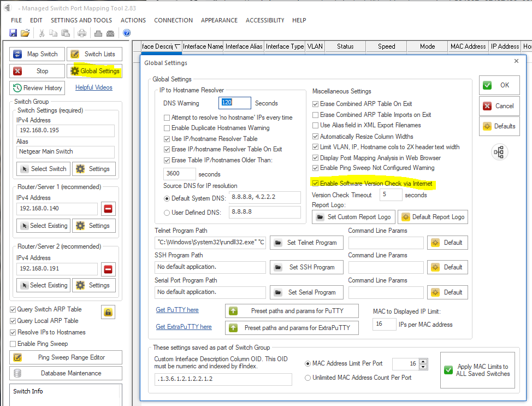This screenshot has height=406, width=532.
Task: Click Select Existing for Router/Server 1
Action: tap(44, 226)
